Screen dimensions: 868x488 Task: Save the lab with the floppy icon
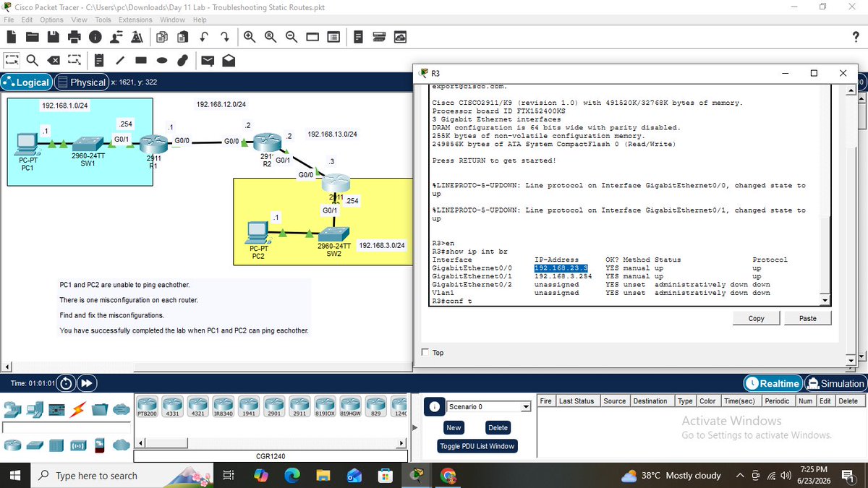[54, 36]
